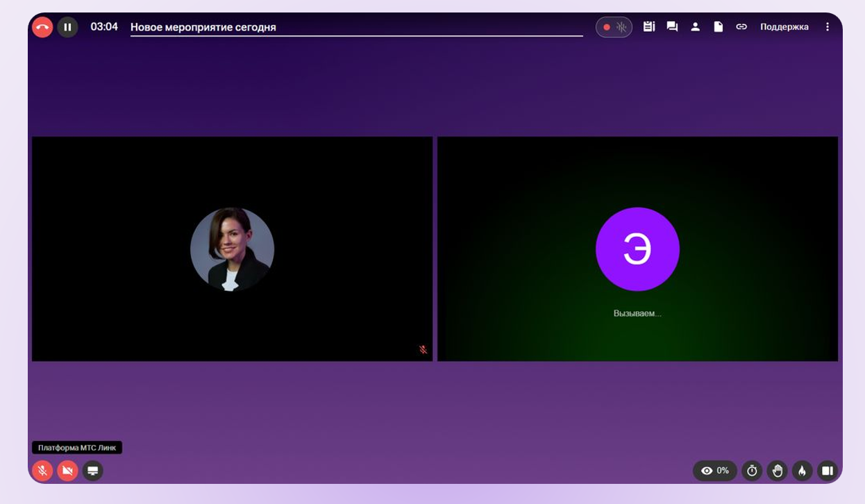This screenshot has width=865, height=504.
Task: Copy the event invite link
Action: [741, 27]
